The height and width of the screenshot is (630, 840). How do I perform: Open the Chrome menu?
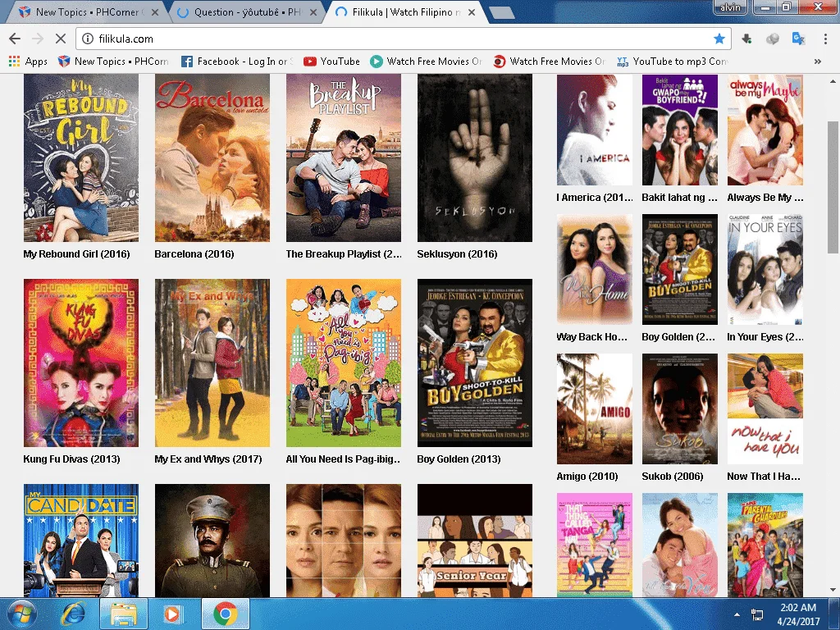825,39
